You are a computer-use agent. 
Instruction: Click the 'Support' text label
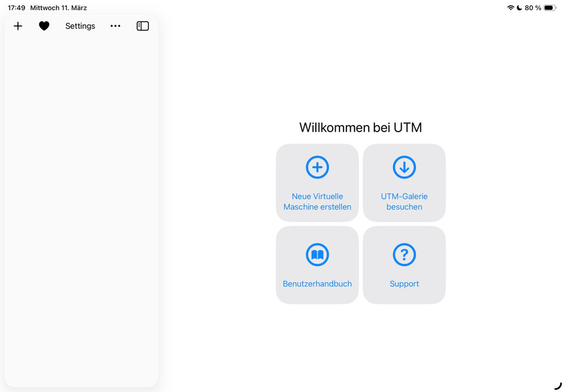[x=404, y=284]
